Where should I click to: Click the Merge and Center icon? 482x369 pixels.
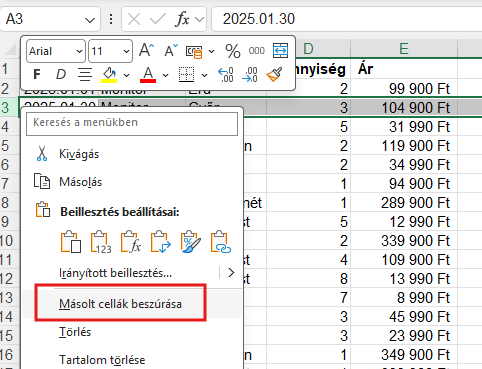(280, 51)
